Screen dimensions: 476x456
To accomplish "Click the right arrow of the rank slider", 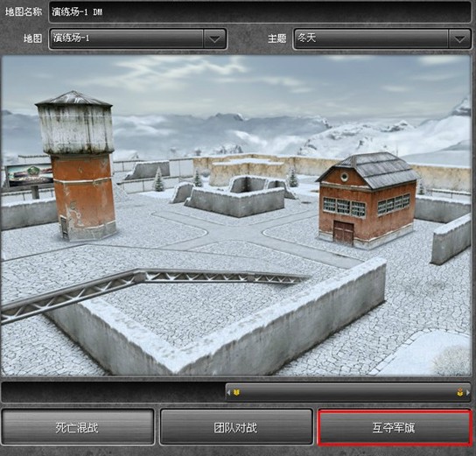I will [468, 392].
